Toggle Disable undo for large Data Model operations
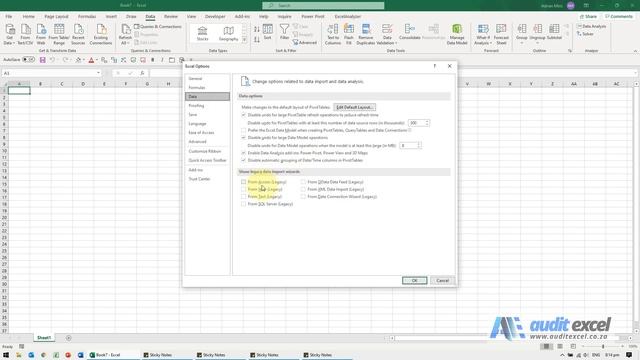The image size is (640, 360). tap(243, 138)
